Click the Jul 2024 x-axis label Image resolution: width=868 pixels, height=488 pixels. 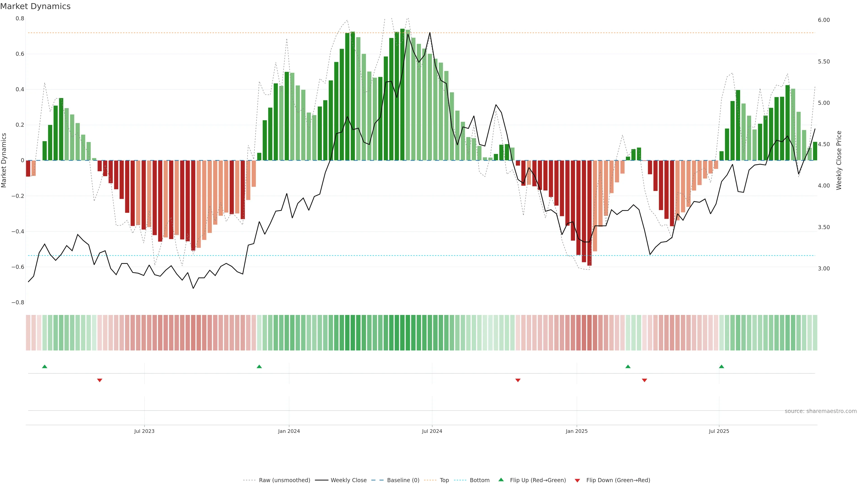[432, 431]
